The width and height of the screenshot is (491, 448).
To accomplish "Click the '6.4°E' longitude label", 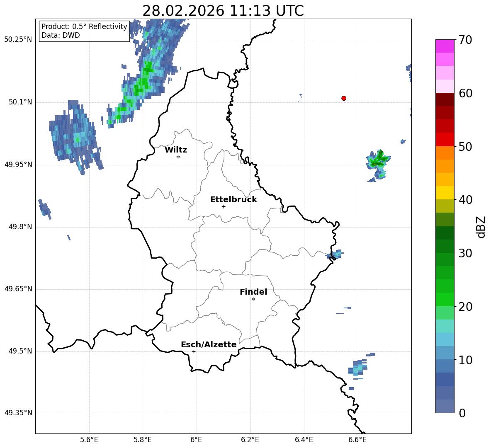I will pos(304,440).
